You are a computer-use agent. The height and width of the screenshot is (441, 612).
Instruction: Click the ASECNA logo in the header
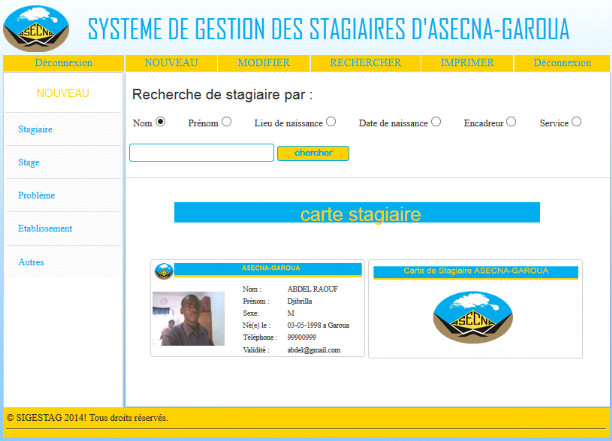(x=37, y=28)
